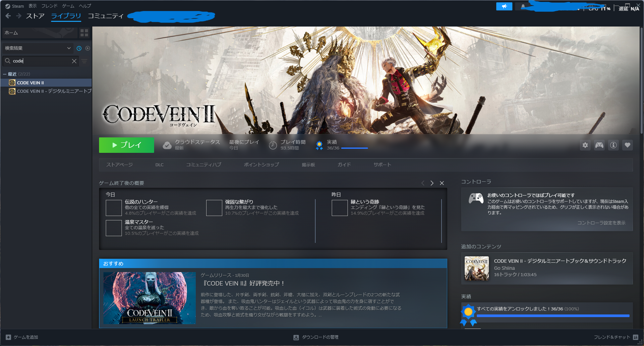Switch to the コミュニティ tab

click(106, 16)
